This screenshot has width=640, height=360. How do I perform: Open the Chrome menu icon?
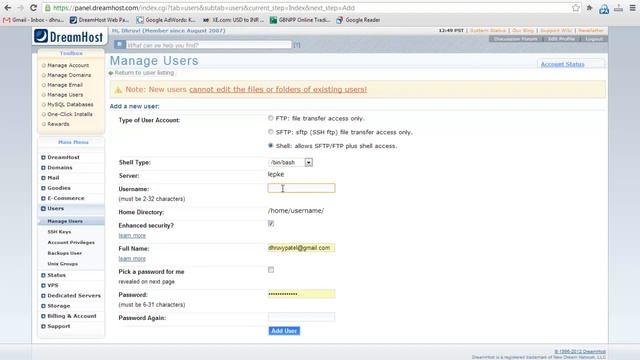point(633,8)
